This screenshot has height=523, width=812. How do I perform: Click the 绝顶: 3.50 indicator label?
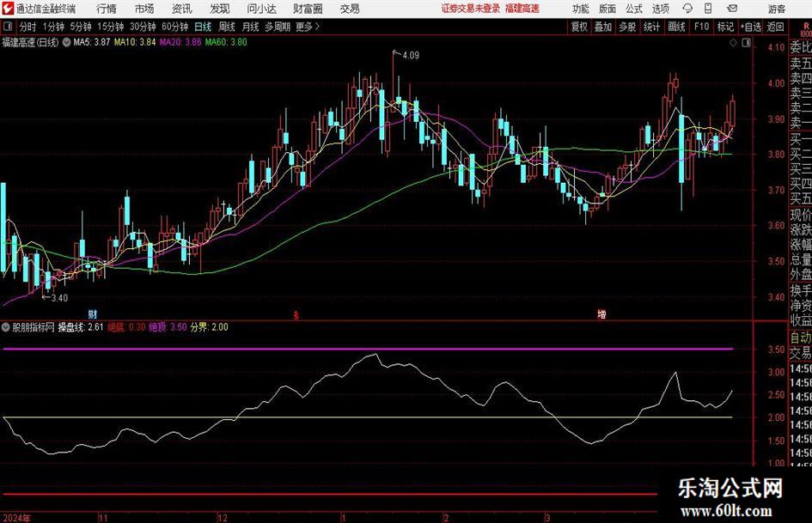point(168,327)
